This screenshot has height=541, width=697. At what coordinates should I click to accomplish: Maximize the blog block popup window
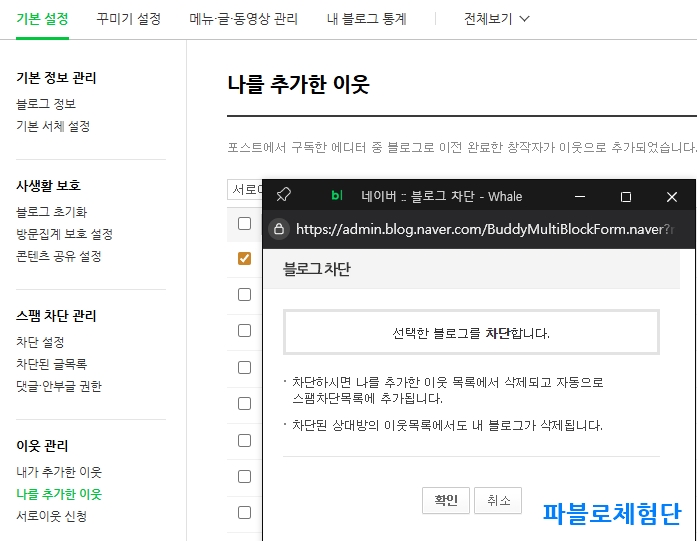(625, 196)
